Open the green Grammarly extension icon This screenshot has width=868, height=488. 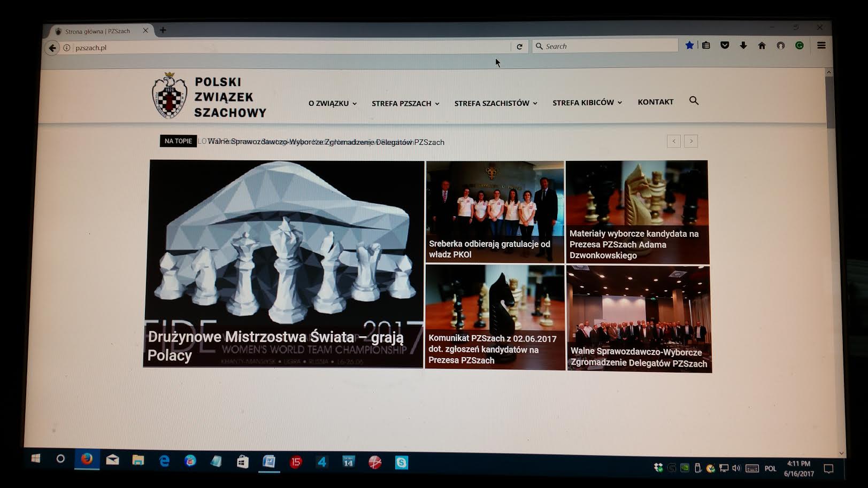[800, 45]
